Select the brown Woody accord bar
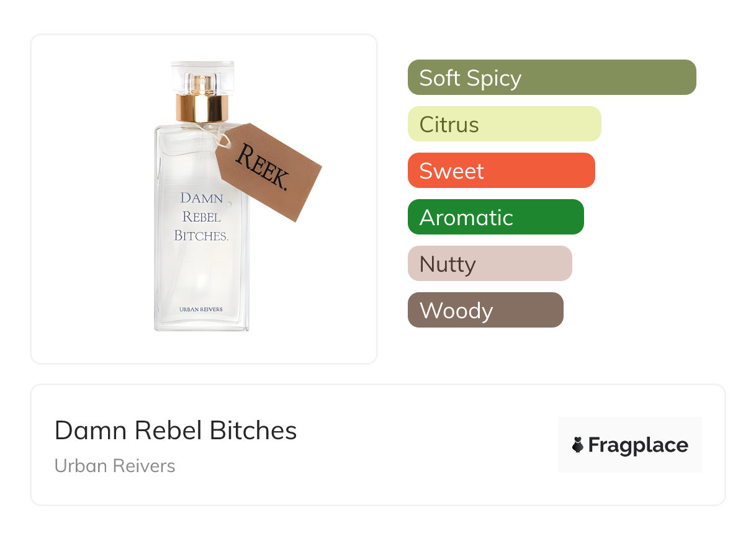 (485, 310)
